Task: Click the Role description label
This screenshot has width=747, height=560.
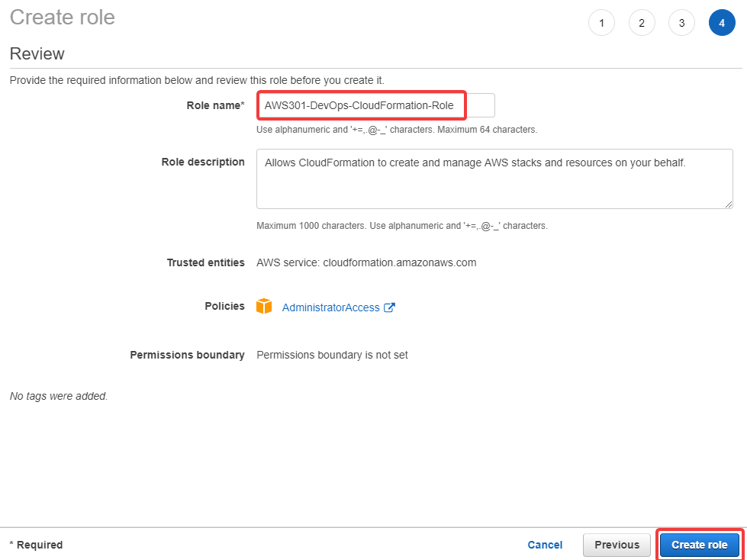Action: click(203, 162)
